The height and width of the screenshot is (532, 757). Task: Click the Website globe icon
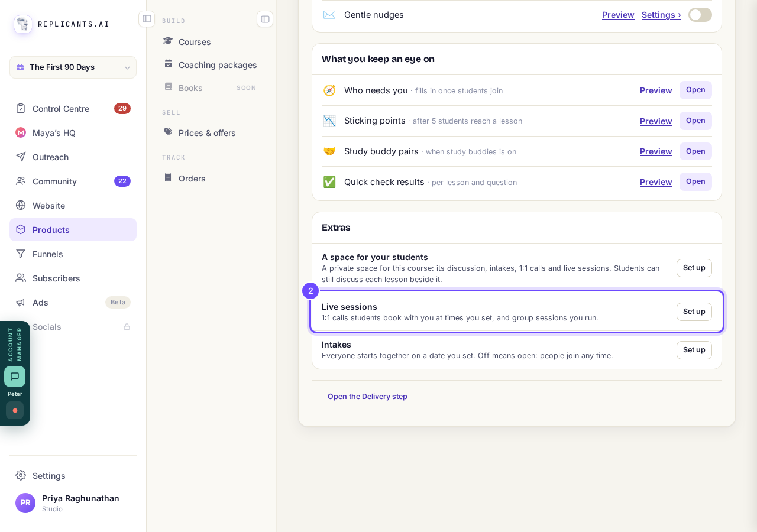coord(21,205)
